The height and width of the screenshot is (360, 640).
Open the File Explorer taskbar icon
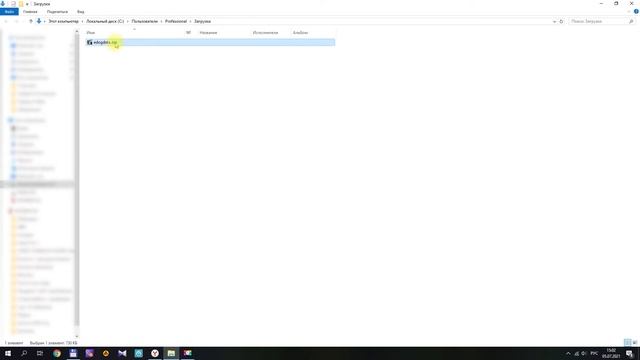tap(171, 353)
